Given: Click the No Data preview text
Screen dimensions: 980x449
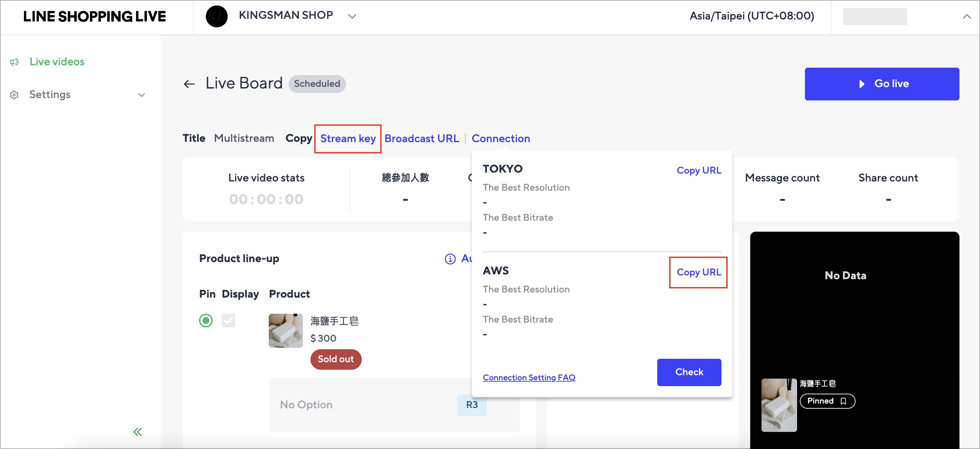Looking at the screenshot, I should click(845, 276).
